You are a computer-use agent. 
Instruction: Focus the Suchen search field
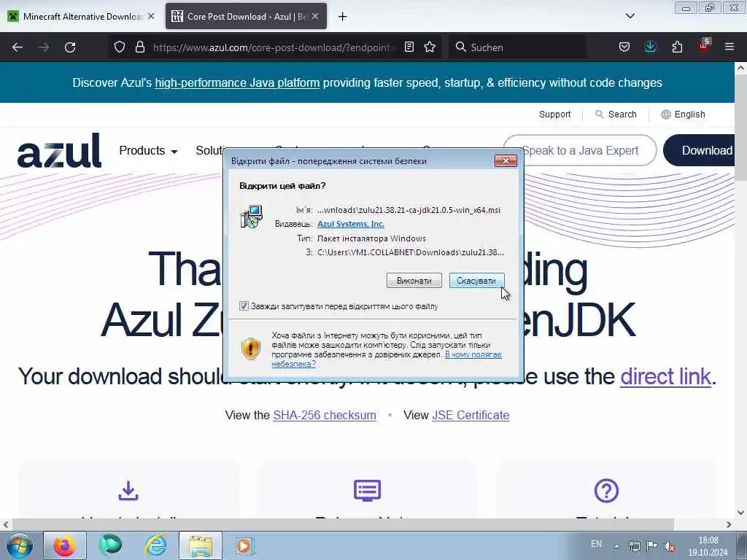(x=519, y=47)
